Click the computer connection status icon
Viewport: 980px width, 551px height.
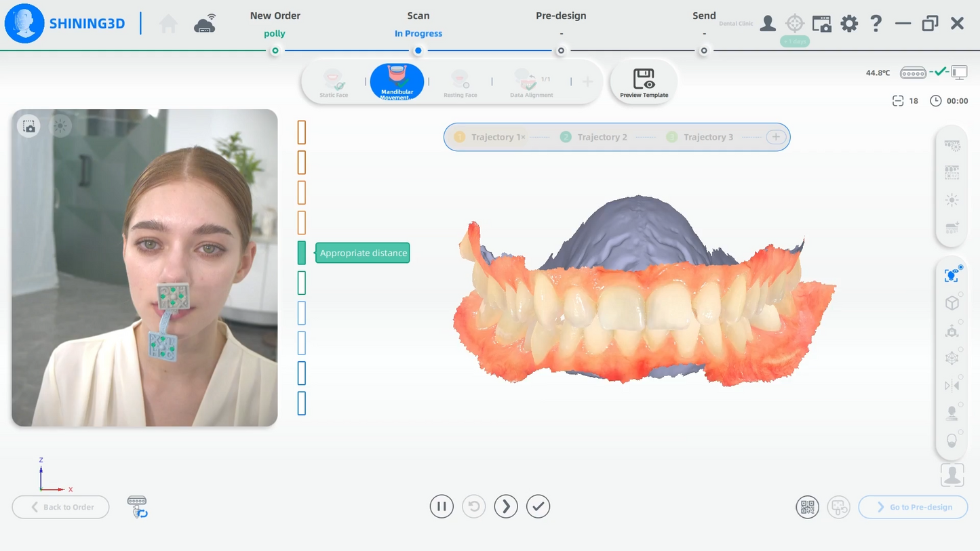[x=959, y=72]
